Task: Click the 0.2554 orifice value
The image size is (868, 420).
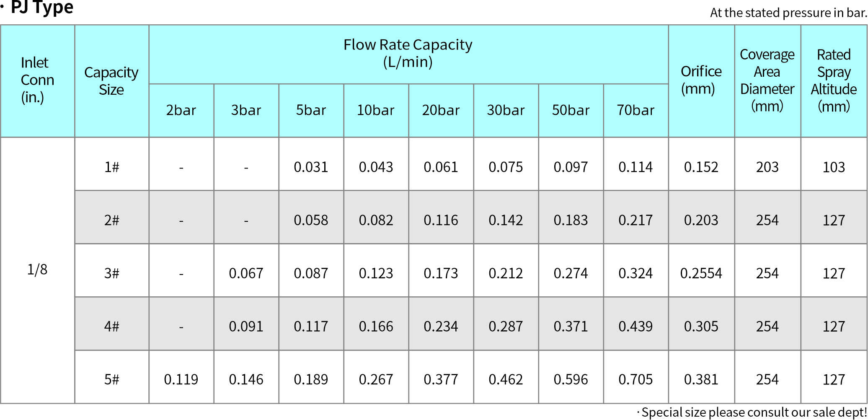Action: pyautogui.click(x=701, y=273)
